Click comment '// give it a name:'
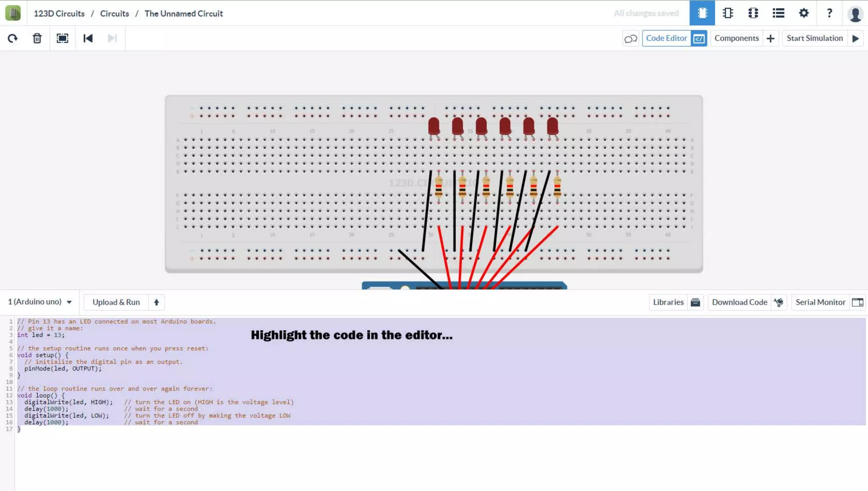The width and height of the screenshot is (868, 491). (x=50, y=328)
